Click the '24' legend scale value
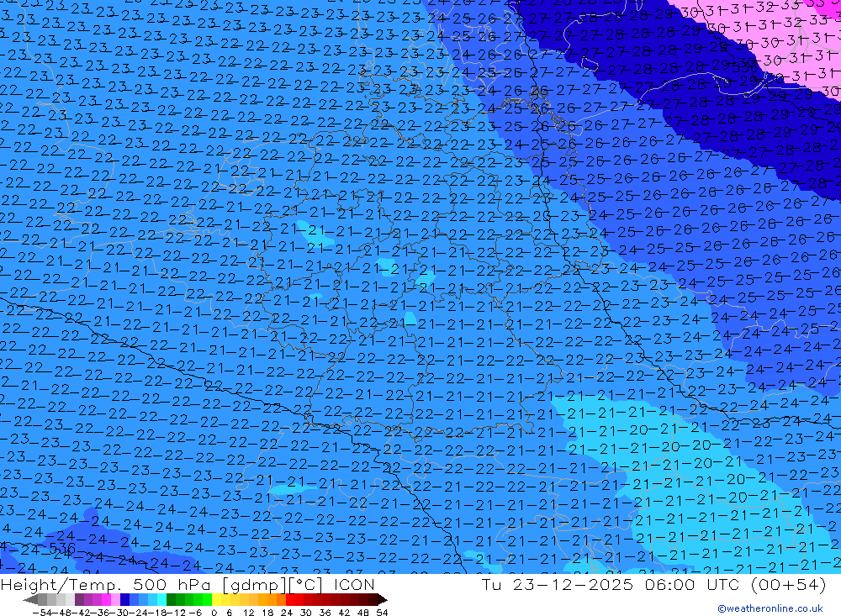Image resolution: width=841 pixels, height=616 pixels. point(287,613)
